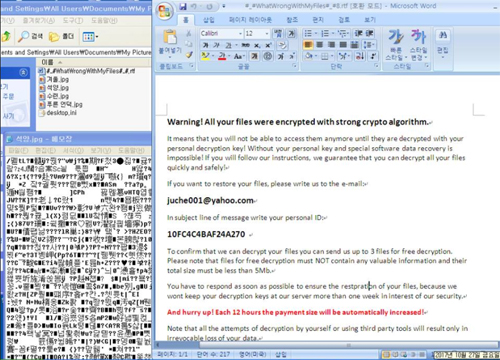500x360 pixels.
Task: Select the Format Painter brush icon
Action: (x=189, y=55)
